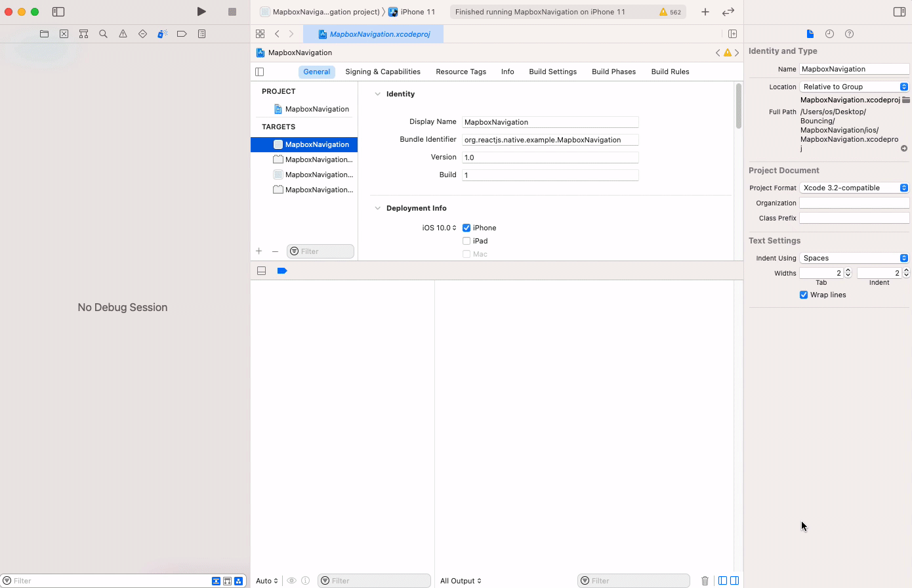
Task: Stop the running scheme
Action: pyautogui.click(x=232, y=12)
